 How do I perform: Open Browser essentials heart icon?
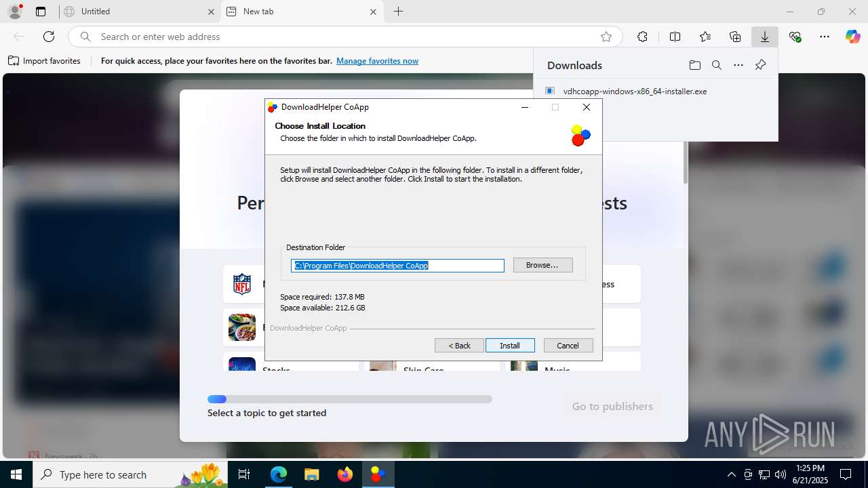tap(795, 37)
